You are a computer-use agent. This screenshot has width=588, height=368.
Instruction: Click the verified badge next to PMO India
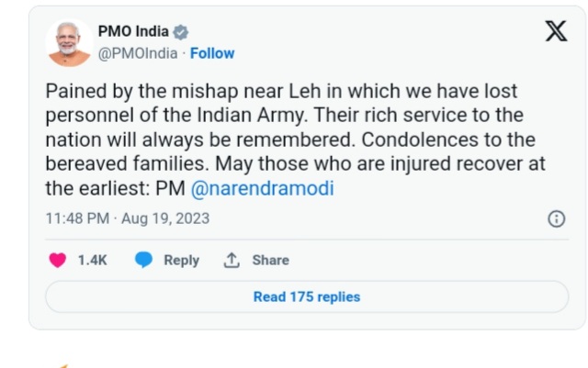pyautogui.click(x=181, y=32)
